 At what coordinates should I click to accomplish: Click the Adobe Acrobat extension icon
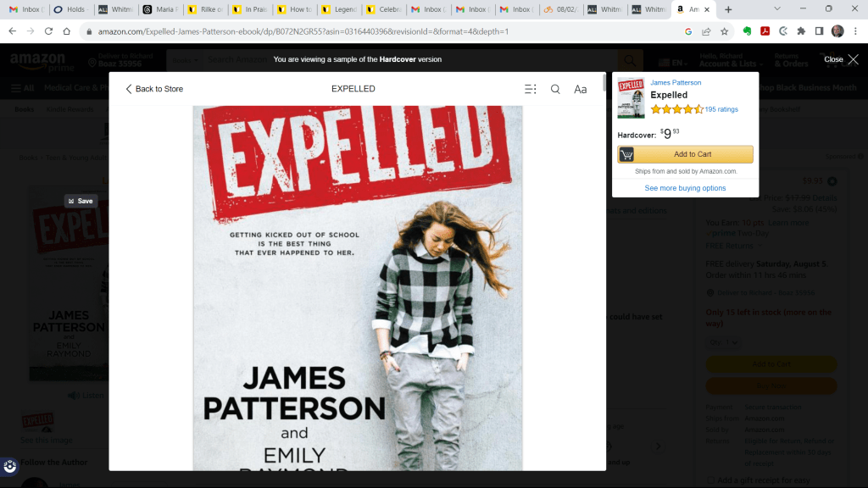(x=765, y=31)
